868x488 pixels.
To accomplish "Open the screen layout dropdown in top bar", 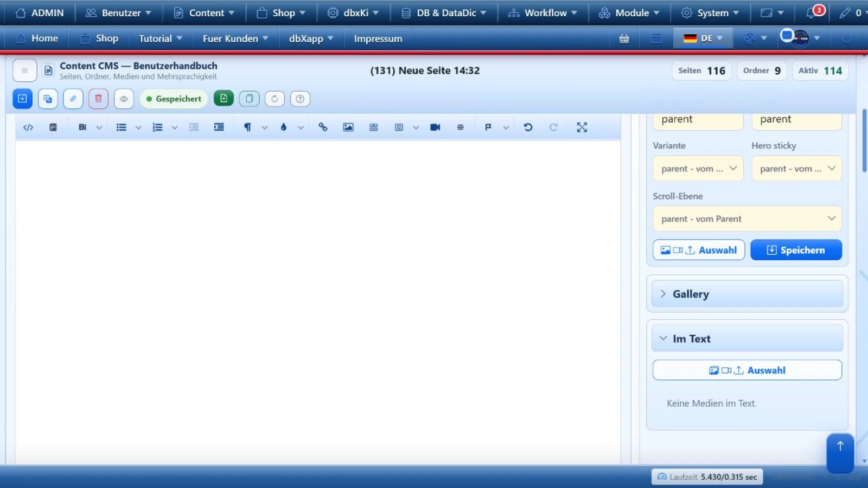I will click(772, 12).
